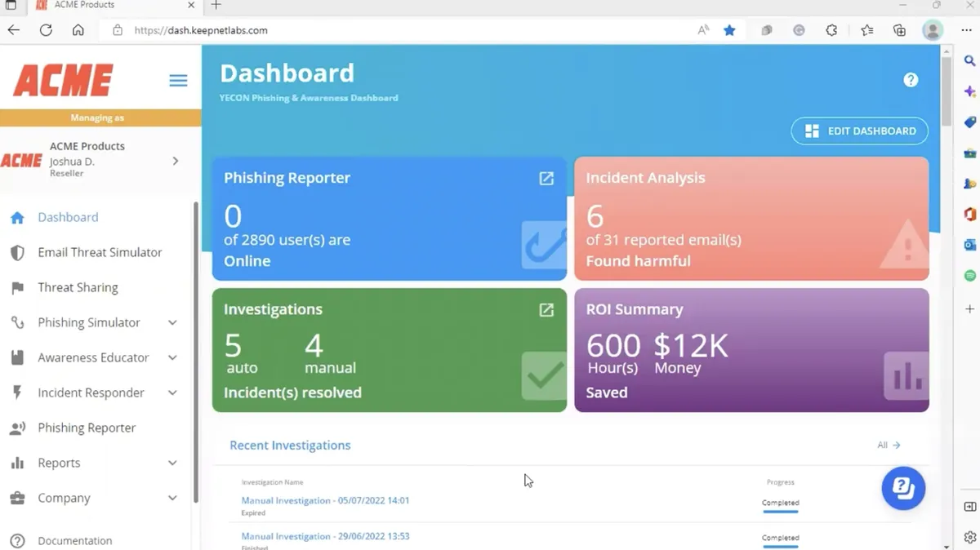Click the page vertical scrollbar
This screenshot has height=550, width=980.
[946, 90]
